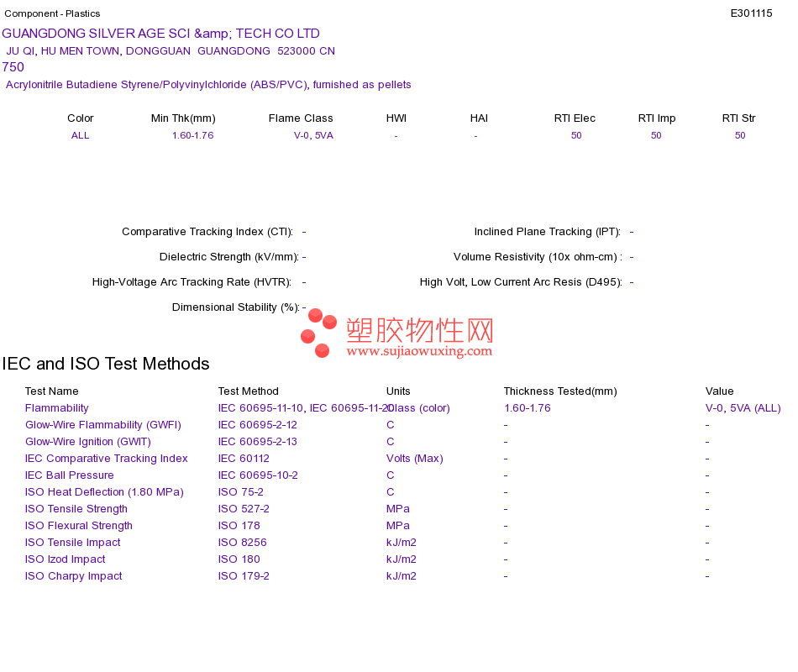Click 'Dielectric Strength (kV/mm):' label

(x=229, y=257)
